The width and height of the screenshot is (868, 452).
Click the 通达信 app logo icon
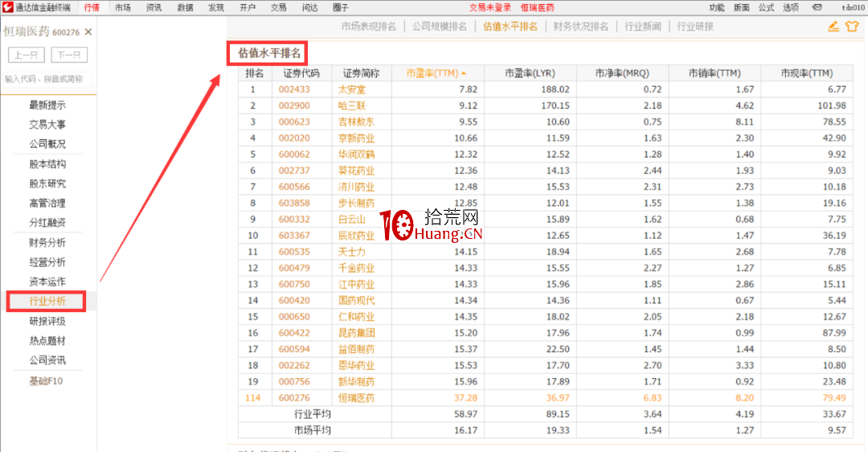click(x=8, y=7)
